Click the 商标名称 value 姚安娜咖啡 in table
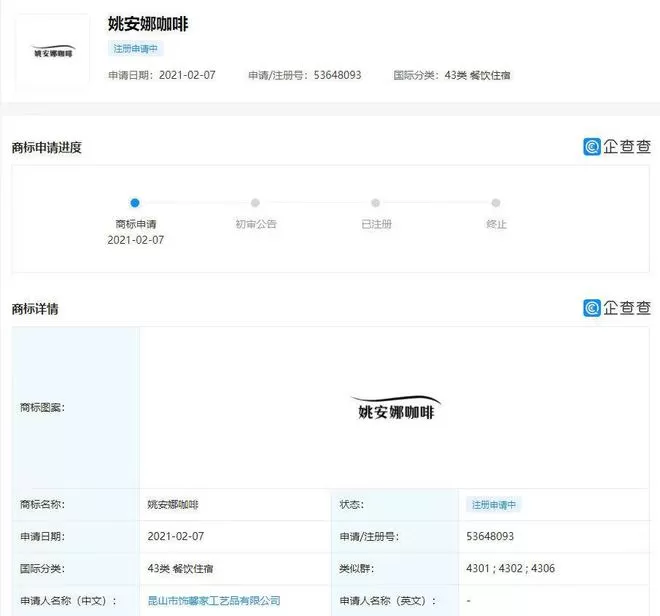The height and width of the screenshot is (616, 660). click(x=173, y=504)
